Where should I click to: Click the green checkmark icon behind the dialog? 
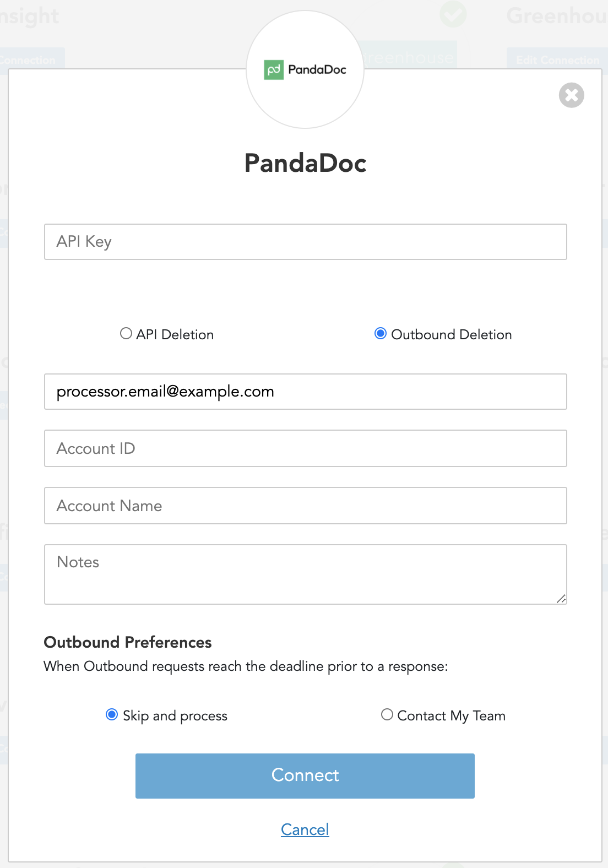(453, 14)
